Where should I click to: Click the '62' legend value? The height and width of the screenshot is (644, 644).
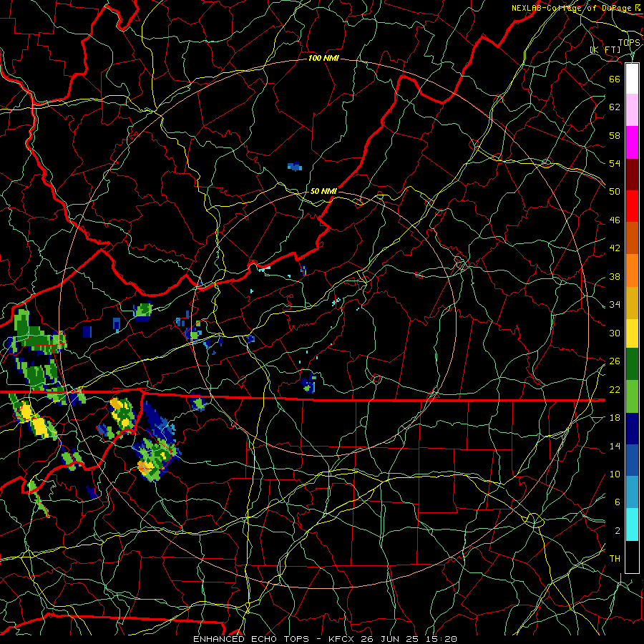click(x=615, y=107)
